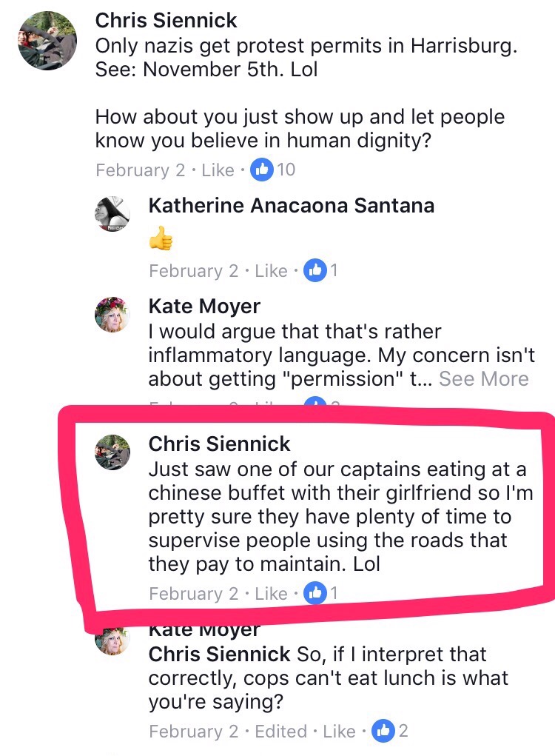Click the like reaction icon under Katherine's thumbs-up comment
Screen dimensions: 555x756
[315, 270]
